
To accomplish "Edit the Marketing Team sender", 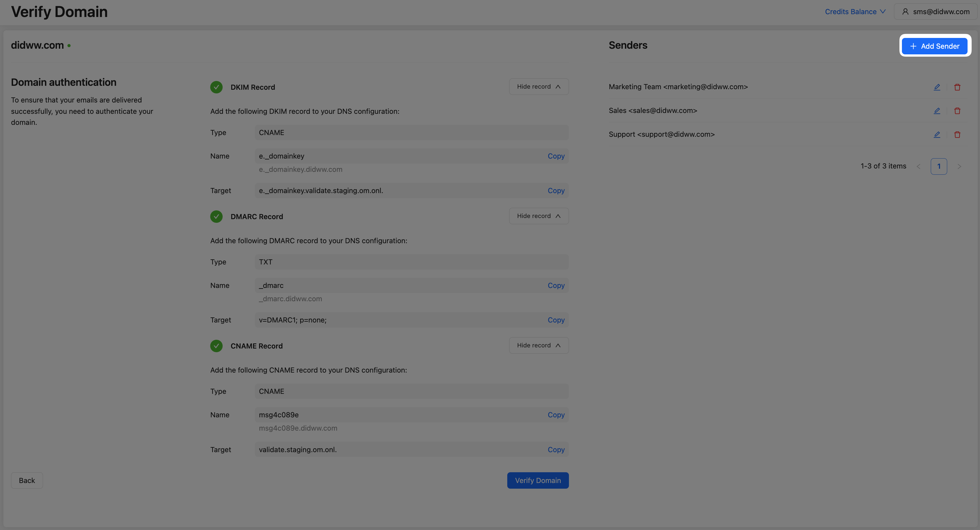I will click(937, 87).
